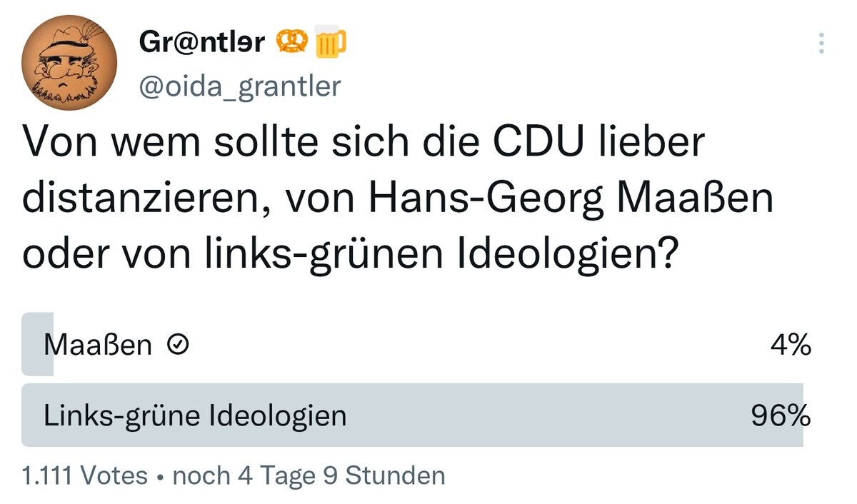Click the display name Gr@ntler
The image size is (857, 504).
coord(202,44)
